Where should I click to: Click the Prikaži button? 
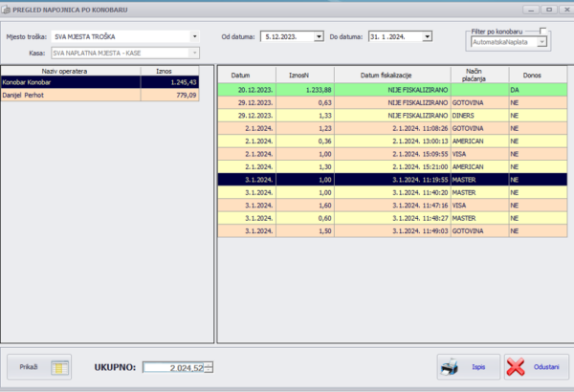click(x=39, y=367)
